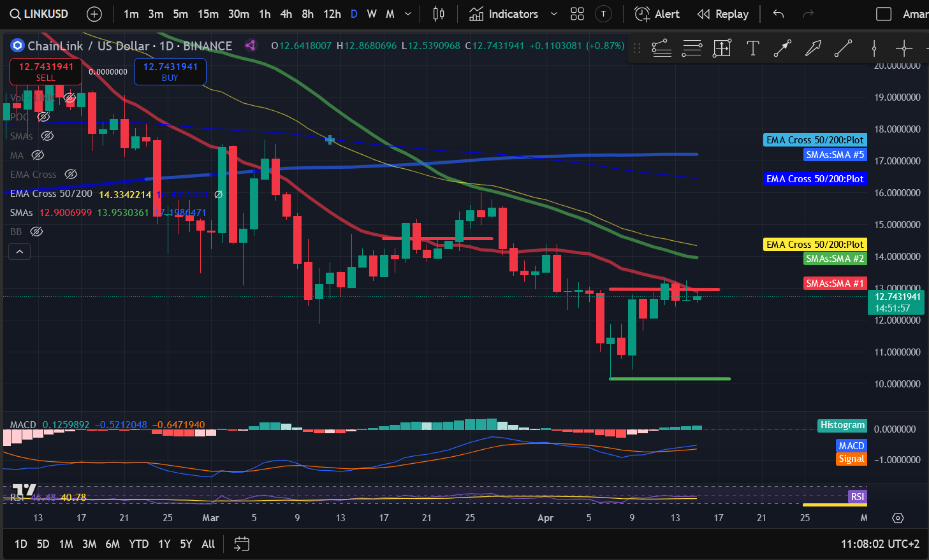Viewport: 929px width, 560px height.
Task: Show the MA indicator
Action: point(38,155)
